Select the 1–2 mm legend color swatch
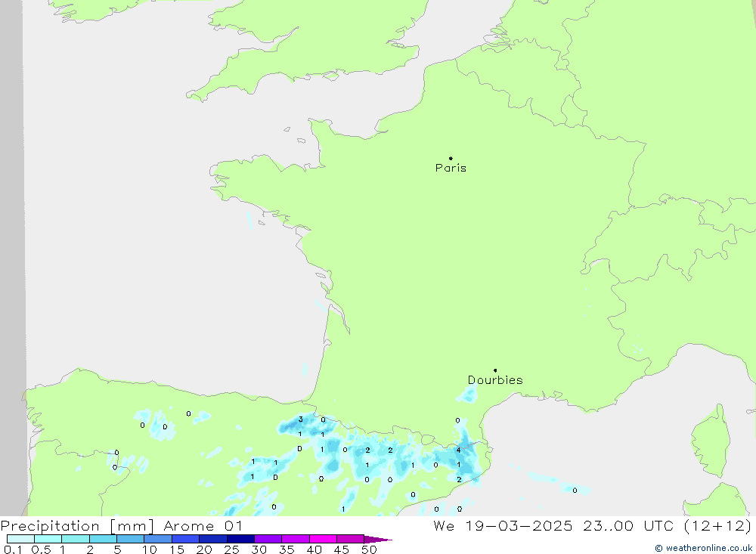This screenshot has width=756, height=554. coord(76,539)
